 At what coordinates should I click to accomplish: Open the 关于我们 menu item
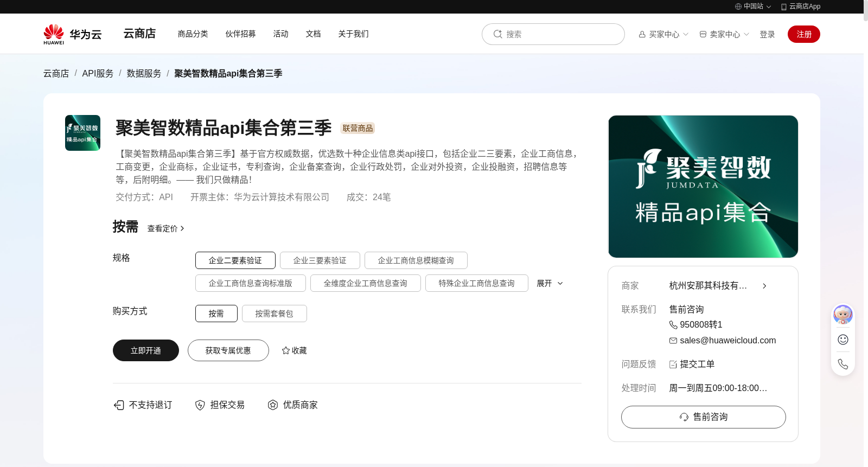click(354, 34)
